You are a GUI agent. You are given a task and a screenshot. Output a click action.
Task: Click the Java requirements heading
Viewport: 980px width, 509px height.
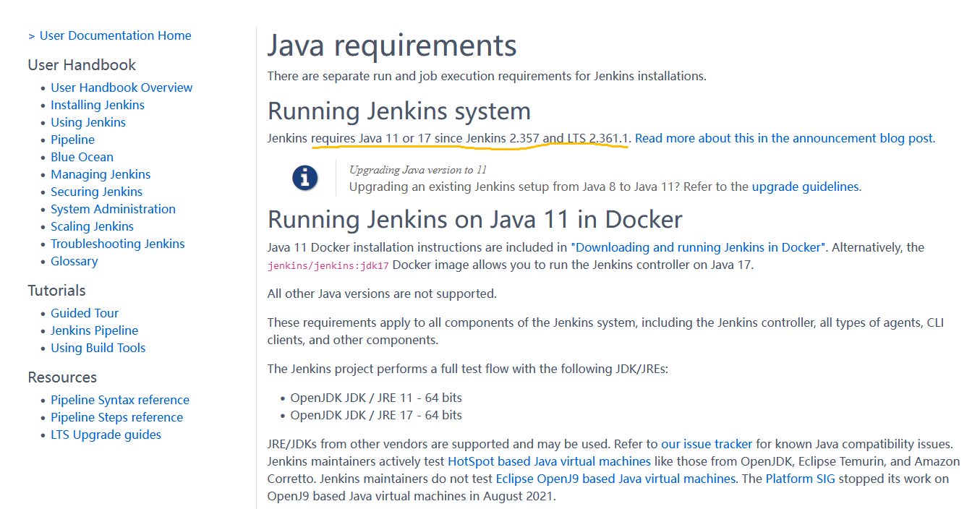[x=392, y=46]
